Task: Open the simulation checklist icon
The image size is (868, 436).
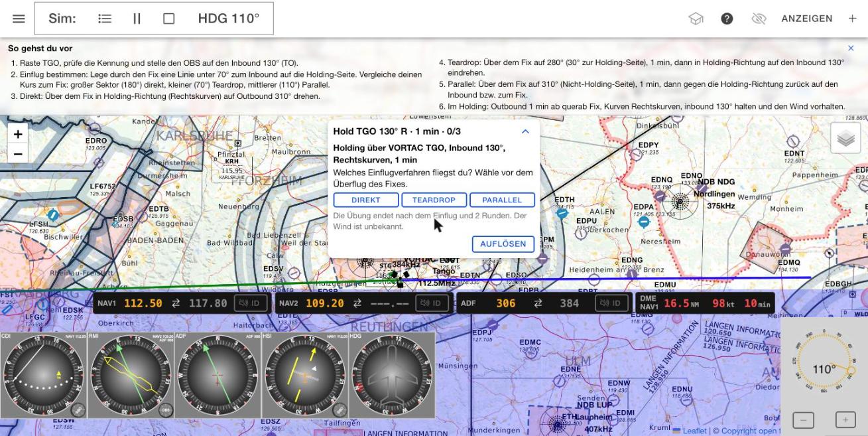Action: pyautogui.click(x=105, y=19)
